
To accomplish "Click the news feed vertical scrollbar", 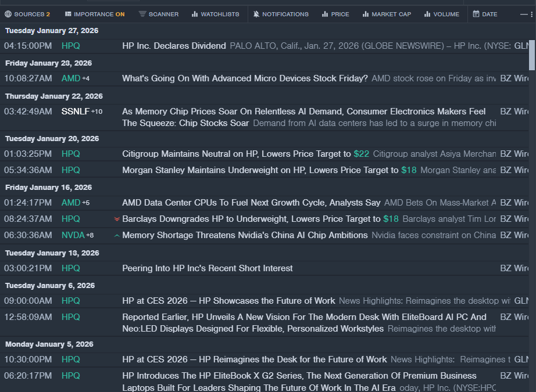I will [532, 55].
